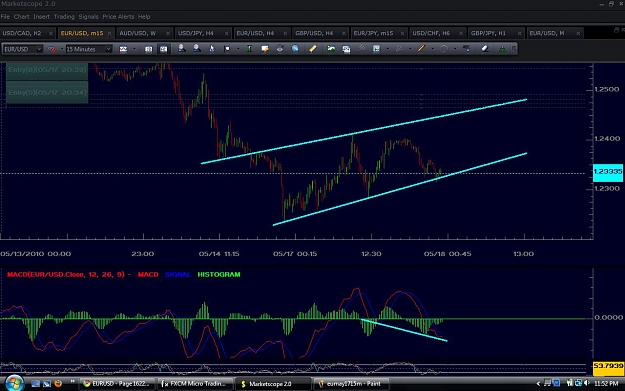Open the Trading menu
Viewport: 625px width, 391px height.
64,17
